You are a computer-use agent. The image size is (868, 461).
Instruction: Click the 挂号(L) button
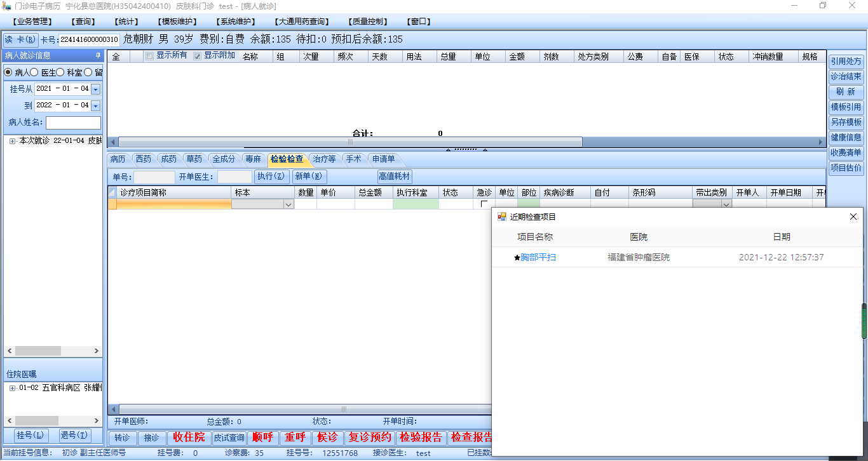[x=31, y=436]
